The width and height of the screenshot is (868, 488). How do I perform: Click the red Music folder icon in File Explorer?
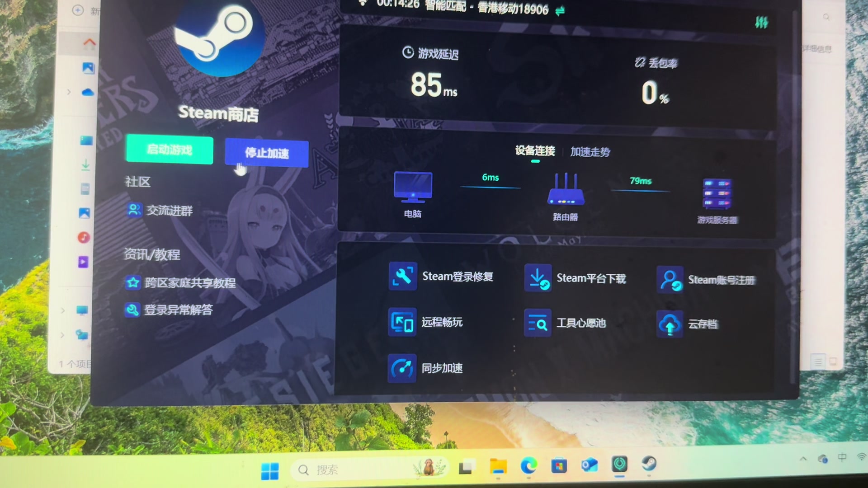coord(84,237)
